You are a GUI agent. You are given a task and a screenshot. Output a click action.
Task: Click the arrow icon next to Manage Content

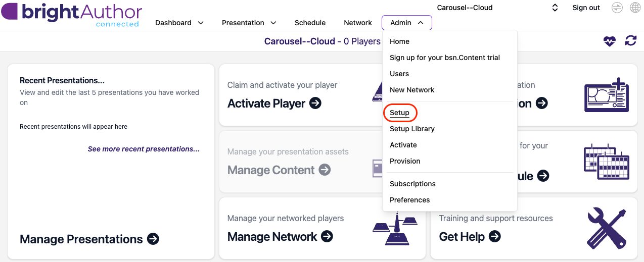click(x=325, y=170)
